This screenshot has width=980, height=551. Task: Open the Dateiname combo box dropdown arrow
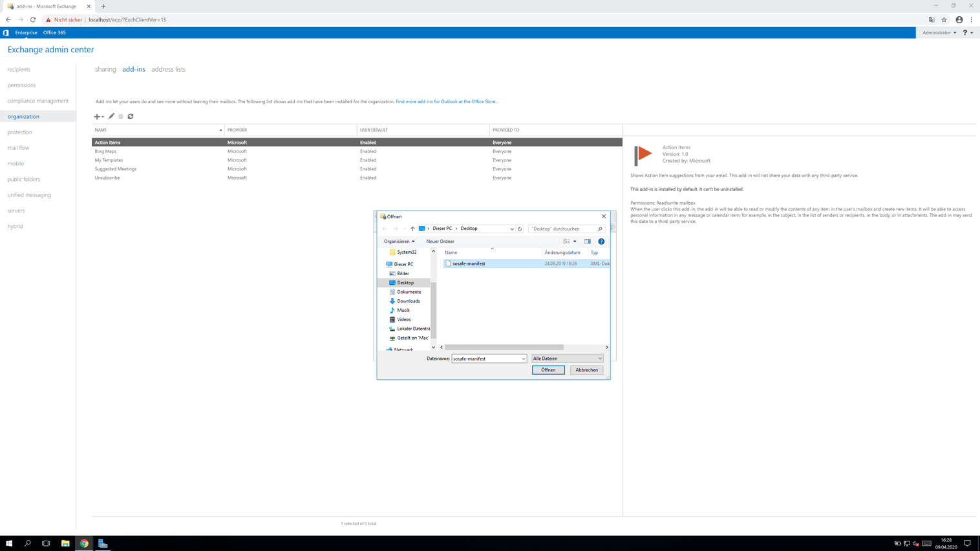[x=523, y=359]
